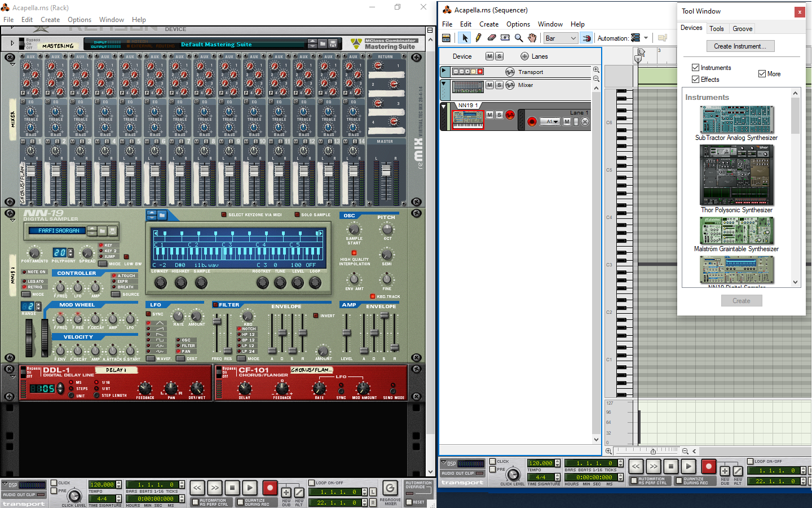This screenshot has height=508, width=812.
Task: Open the Options menu in Sequencer window
Action: pos(518,24)
